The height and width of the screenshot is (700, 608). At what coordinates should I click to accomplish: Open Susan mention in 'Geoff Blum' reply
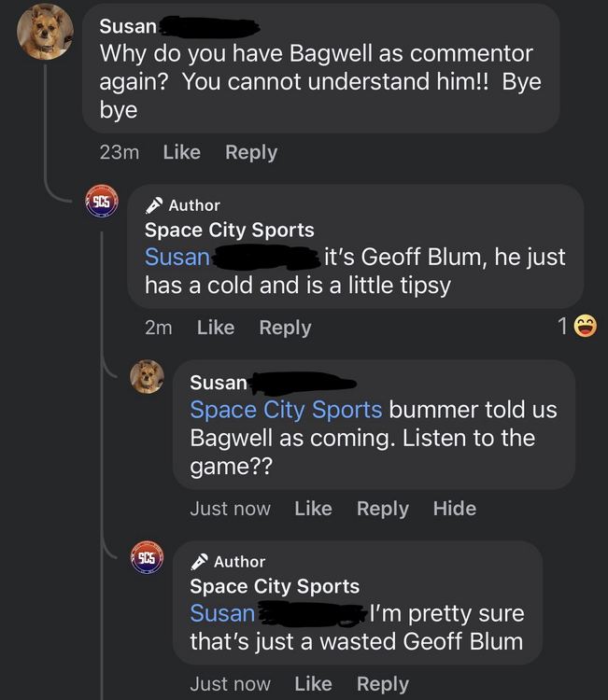point(177,257)
